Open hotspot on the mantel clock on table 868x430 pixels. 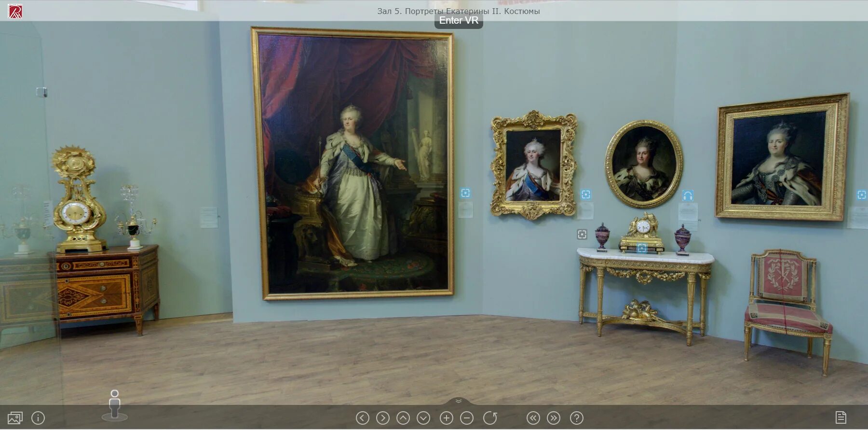(641, 249)
